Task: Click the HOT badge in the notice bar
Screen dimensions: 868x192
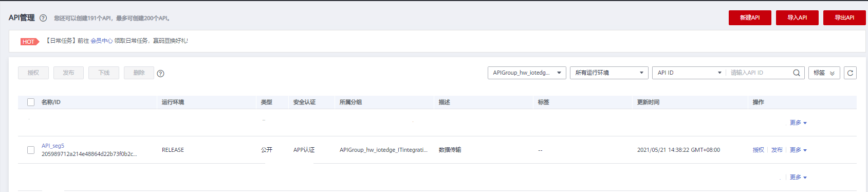Action: [30, 42]
